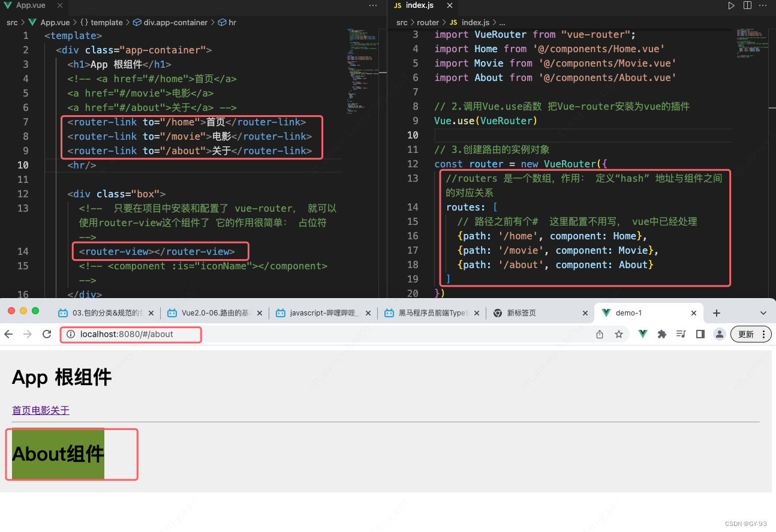Screen dimensions: 776x532
Task: Select 'src' in App.vue breadcrumb
Action: [12, 22]
